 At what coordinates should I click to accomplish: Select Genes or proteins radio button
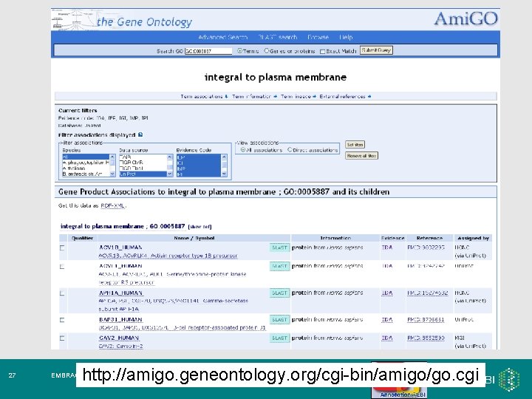tap(266, 50)
